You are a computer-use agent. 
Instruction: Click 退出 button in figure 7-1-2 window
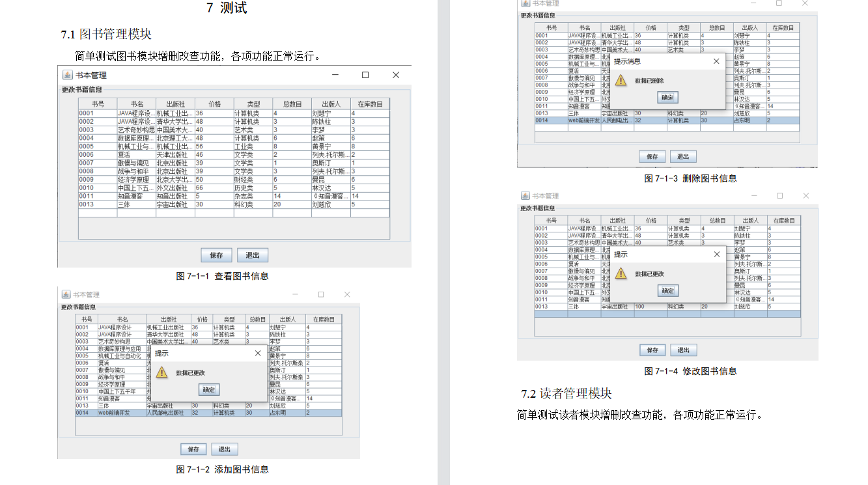(225, 449)
